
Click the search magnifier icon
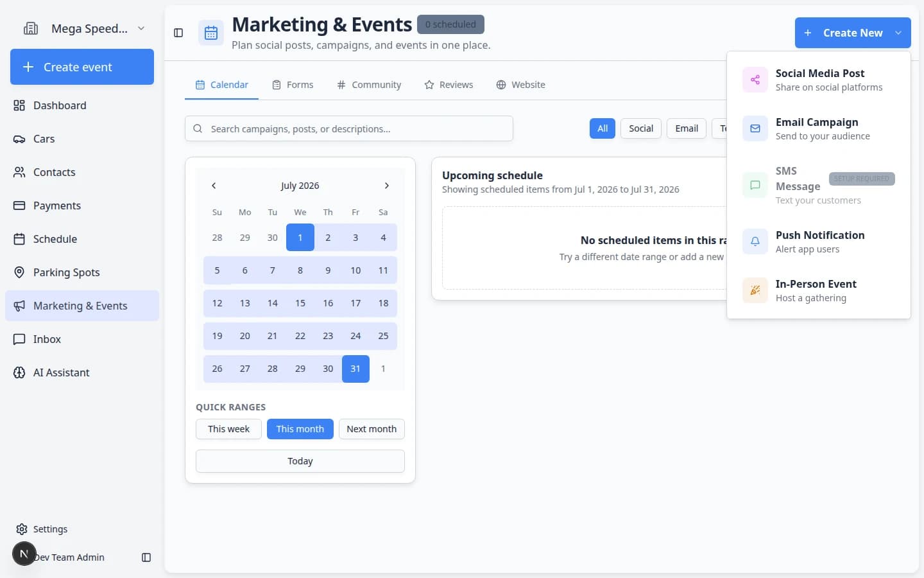click(198, 128)
